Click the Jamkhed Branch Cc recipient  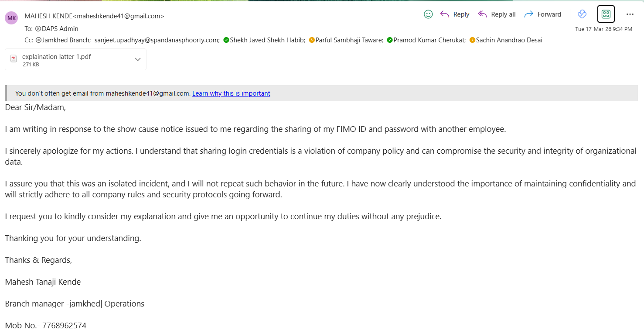pyautogui.click(x=66, y=40)
